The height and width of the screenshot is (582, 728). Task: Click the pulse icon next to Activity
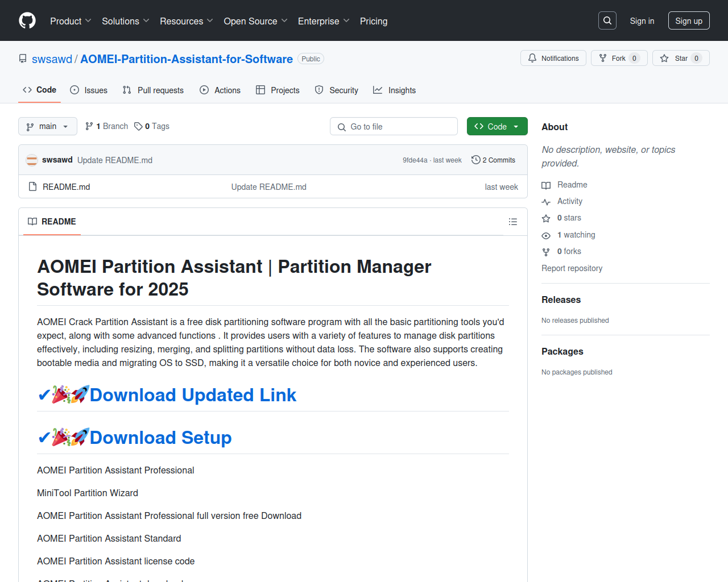(x=546, y=202)
